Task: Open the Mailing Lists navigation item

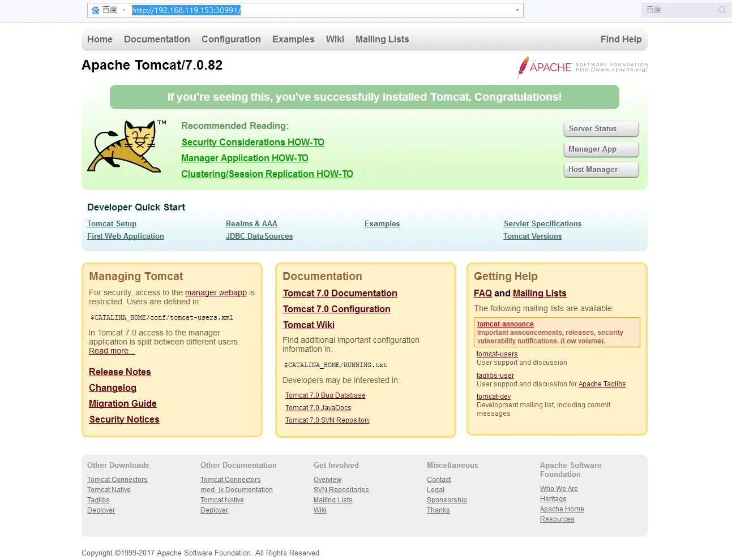Action: pos(382,39)
